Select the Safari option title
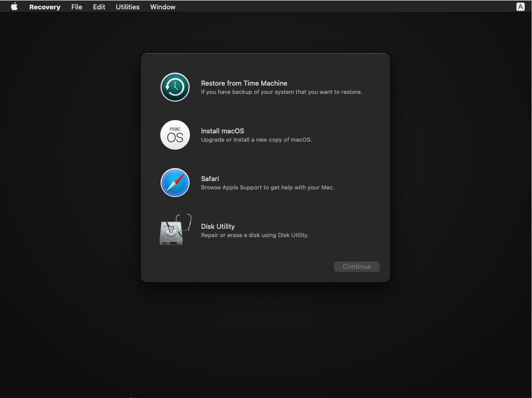The image size is (532, 398). [x=210, y=179]
